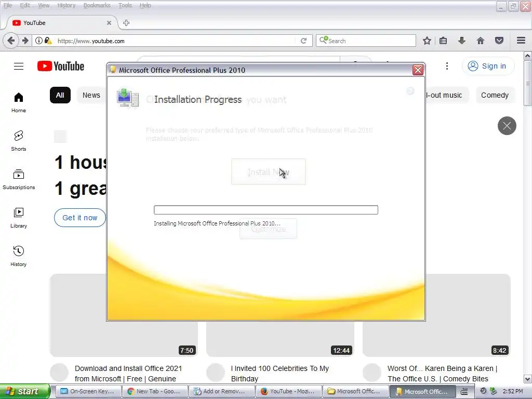
Task: Switch to YouTube Mozilla Firefox taskbar item
Action: pos(288,391)
